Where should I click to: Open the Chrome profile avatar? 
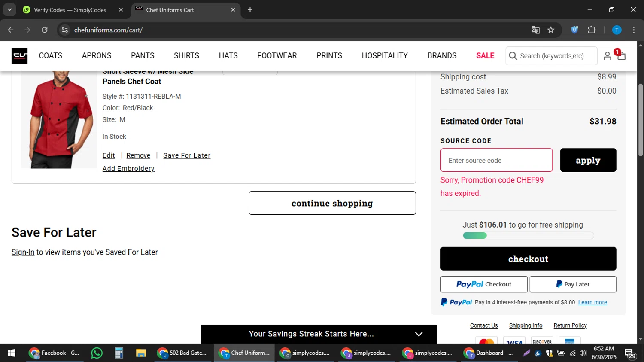(617, 30)
